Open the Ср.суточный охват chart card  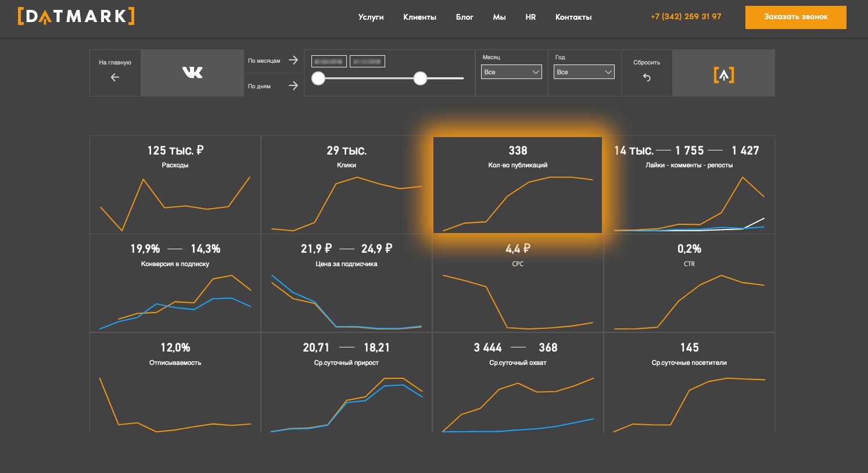(518, 383)
